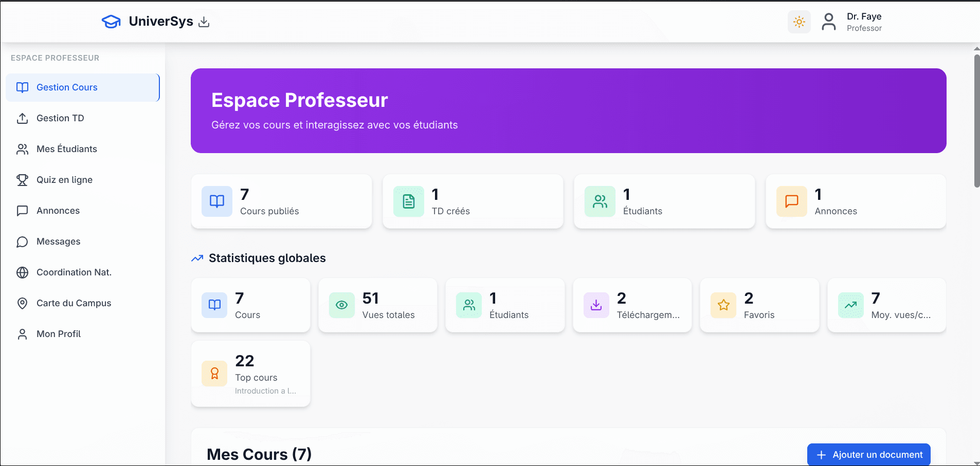Image resolution: width=980 pixels, height=466 pixels.
Task: Click the book icon on the Cours stat
Action: click(x=214, y=305)
